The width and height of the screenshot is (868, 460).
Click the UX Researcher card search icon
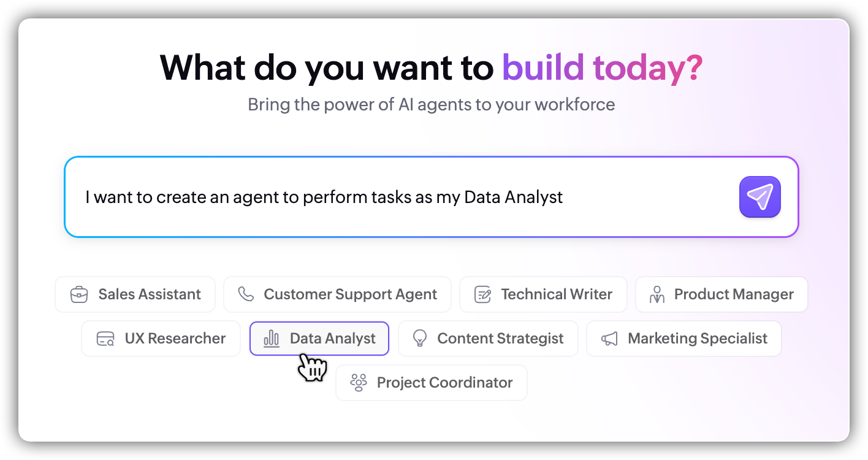click(105, 339)
